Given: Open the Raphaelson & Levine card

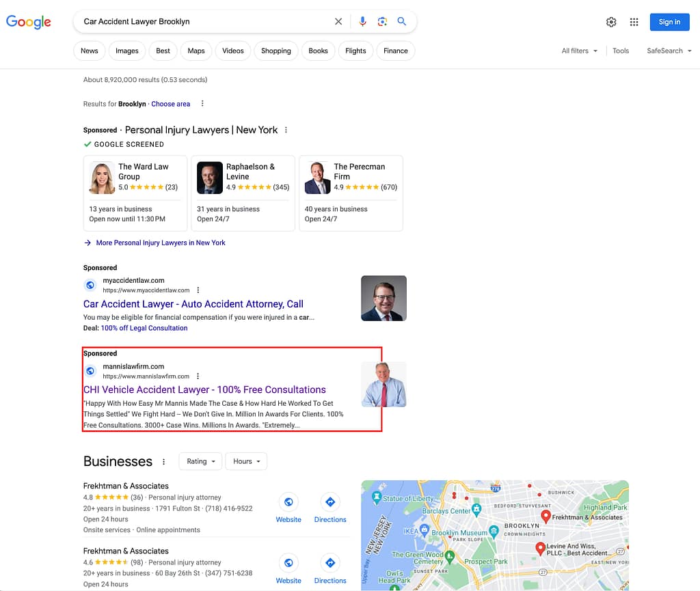Looking at the screenshot, I should 243,193.
